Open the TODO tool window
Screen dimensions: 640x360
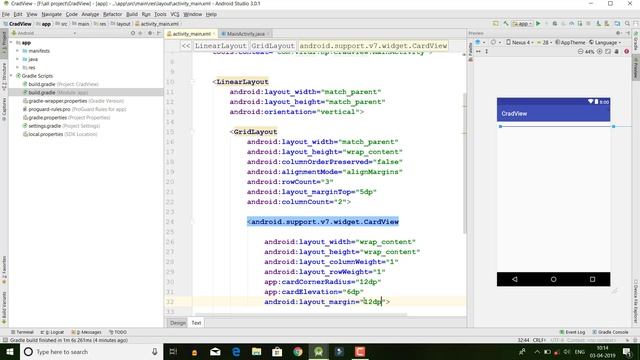pyautogui.click(x=118, y=332)
